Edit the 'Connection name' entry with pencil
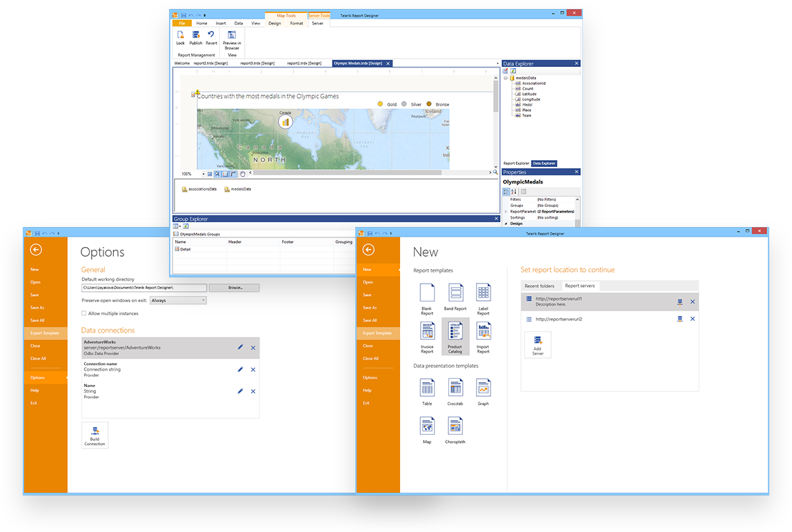This screenshot has width=792, height=532. 240,369
